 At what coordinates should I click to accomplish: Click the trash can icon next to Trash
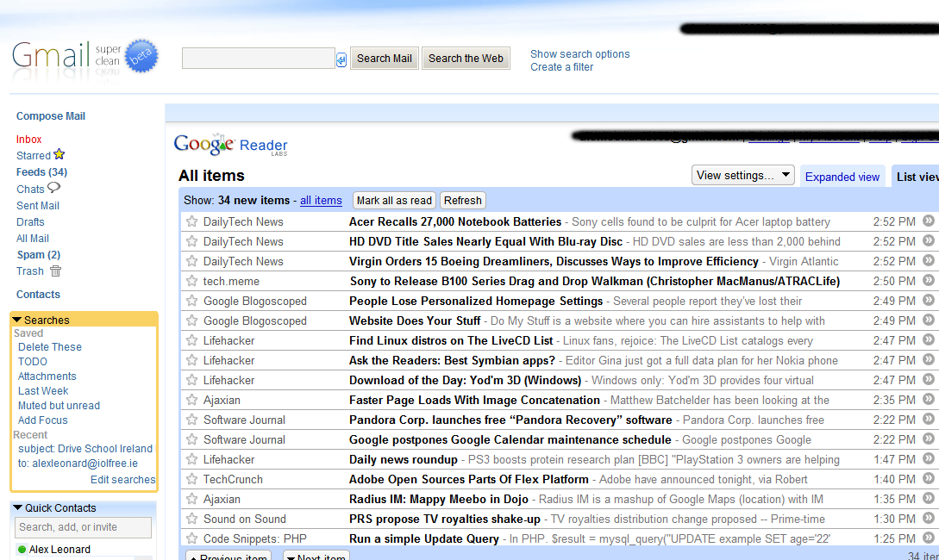pyautogui.click(x=56, y=271)
